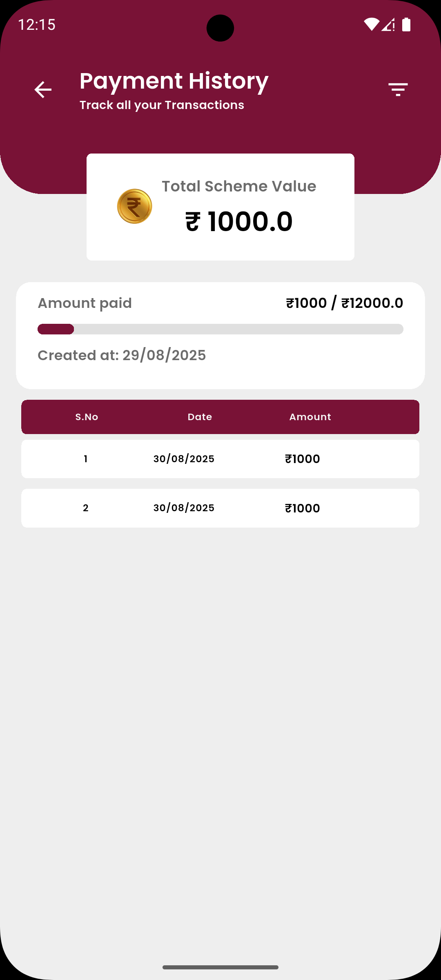Viewport: 441px width, 980px height.
Task: Tap the Created at: 29/08/2025 label
Action: pyautogui.click(x=122, y=355)
